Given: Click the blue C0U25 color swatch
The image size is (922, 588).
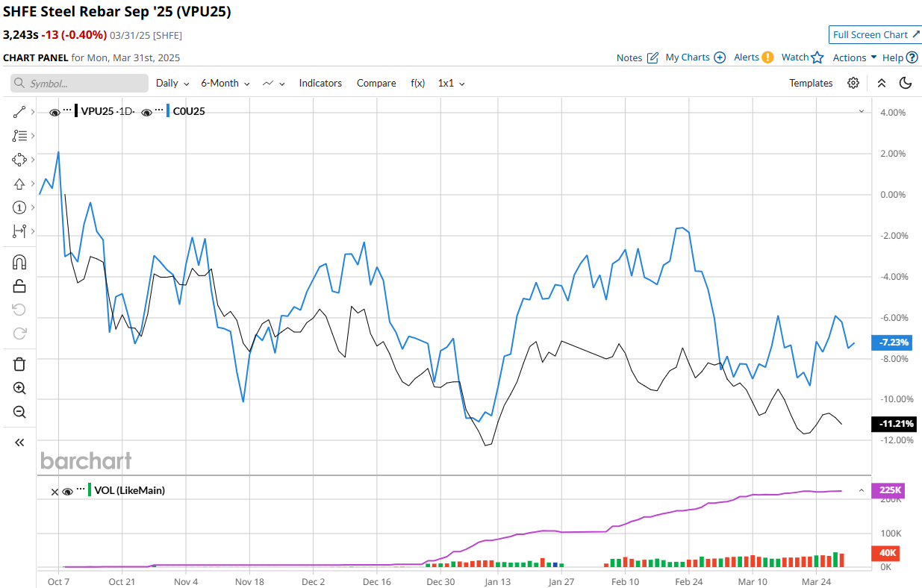Looking at the screenshot, I should pyautogui.click(x=169, y=111).
